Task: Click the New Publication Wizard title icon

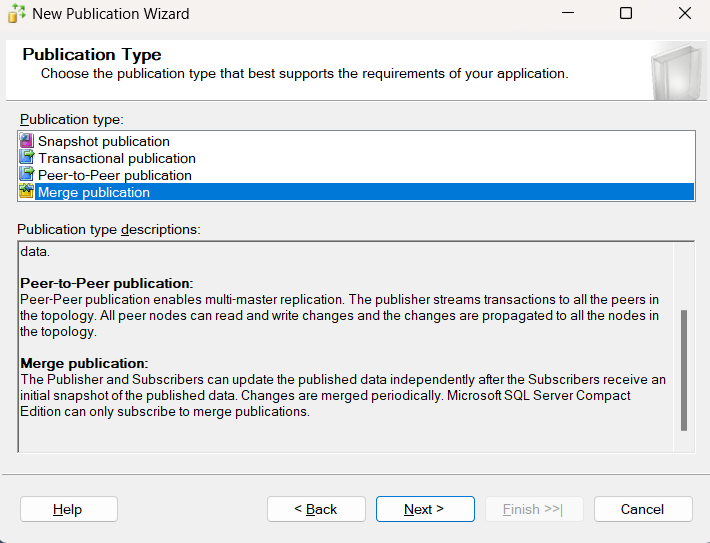Action: 17,14
